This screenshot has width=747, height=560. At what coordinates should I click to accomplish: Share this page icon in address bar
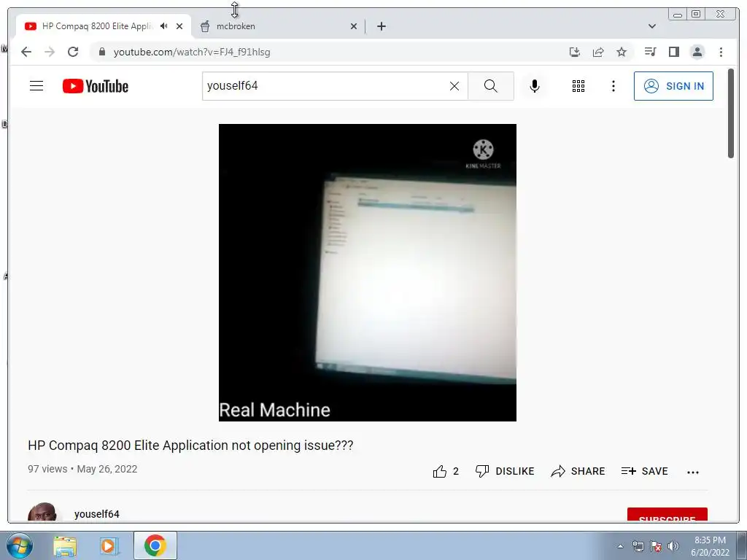click(x=598, y=52)
